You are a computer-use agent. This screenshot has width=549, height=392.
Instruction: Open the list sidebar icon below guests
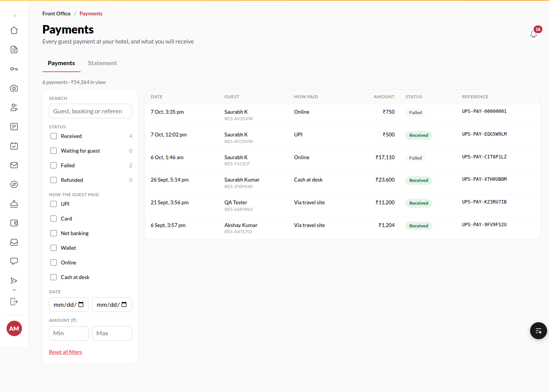[x=14, y=127]
